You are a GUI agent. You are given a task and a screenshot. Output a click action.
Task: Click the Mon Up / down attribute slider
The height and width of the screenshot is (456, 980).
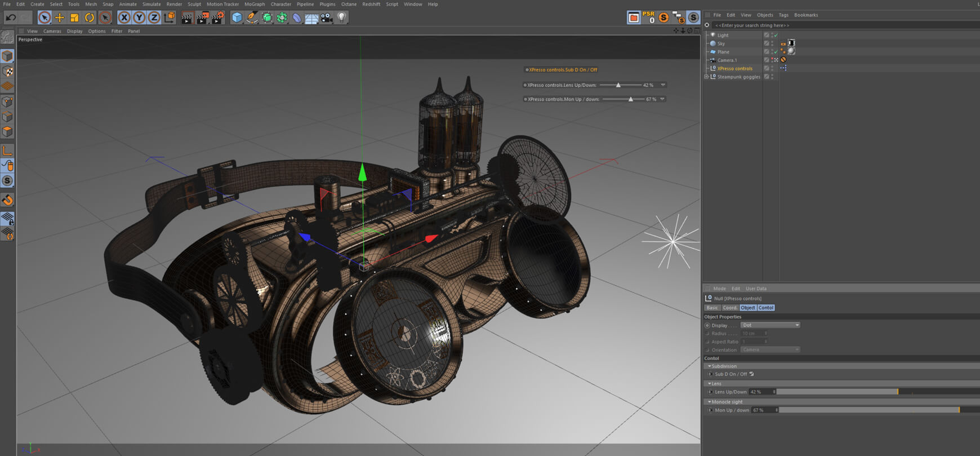click(880, 410)
